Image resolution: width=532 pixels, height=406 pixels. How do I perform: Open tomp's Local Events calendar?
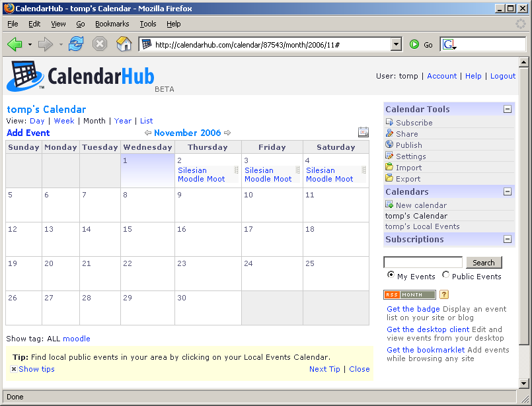(x=422, y=226)
